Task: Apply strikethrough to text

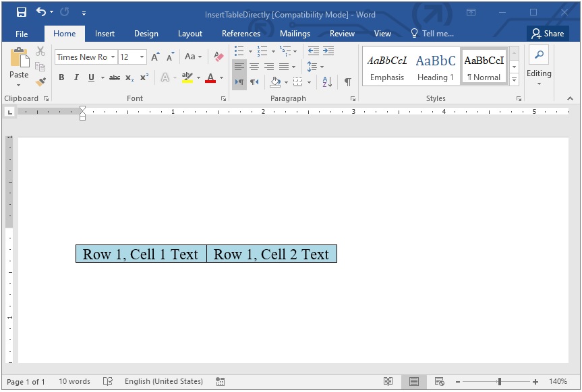Action: (x=115, y=77)
